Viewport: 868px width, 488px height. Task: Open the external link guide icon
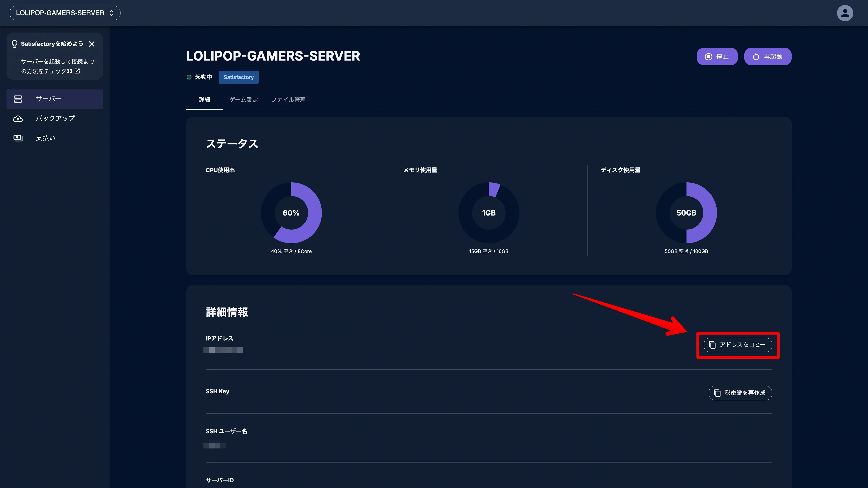point(77,71)
